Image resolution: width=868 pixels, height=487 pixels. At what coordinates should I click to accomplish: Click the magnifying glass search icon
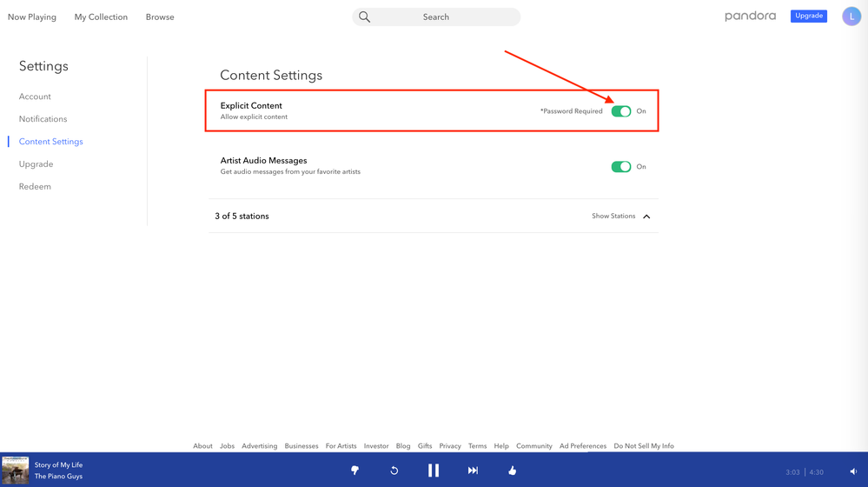365,17
